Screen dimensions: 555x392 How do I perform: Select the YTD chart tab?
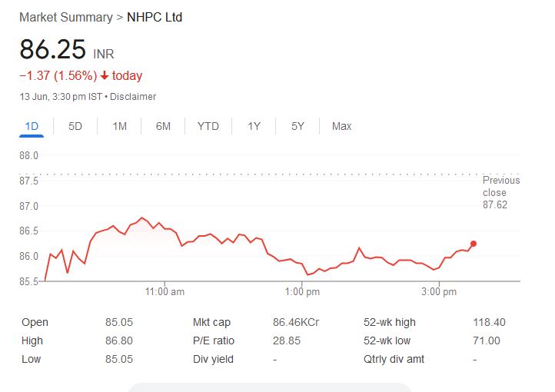208,126
